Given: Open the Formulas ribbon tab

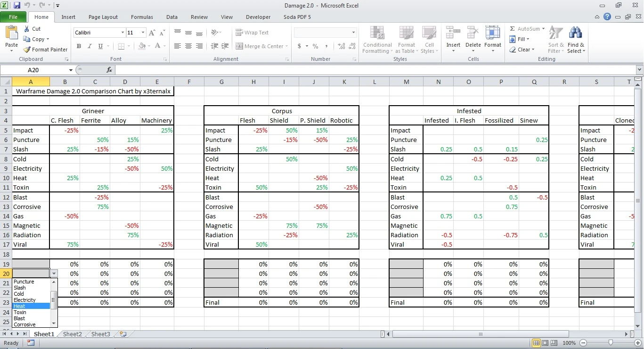Looking at the screenshot, I should [142, 17].
